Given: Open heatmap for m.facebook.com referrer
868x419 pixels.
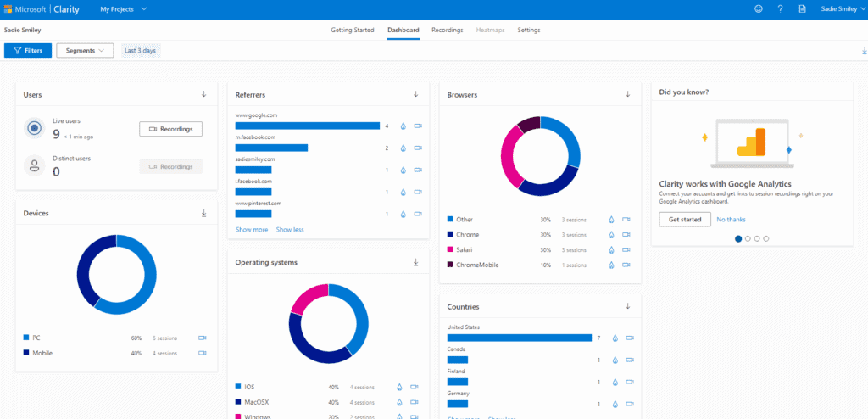Looking at the screenshot, I should point(403,148).
